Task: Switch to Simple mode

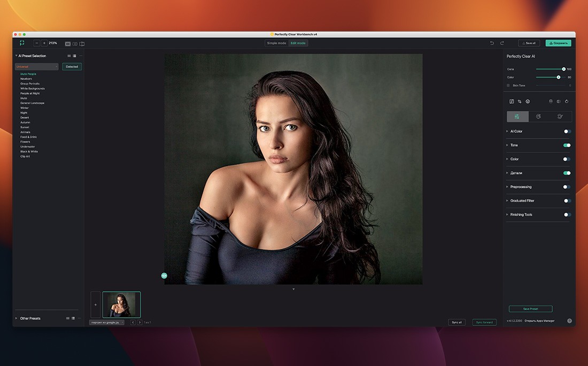Action: click(x=276, y=43)
